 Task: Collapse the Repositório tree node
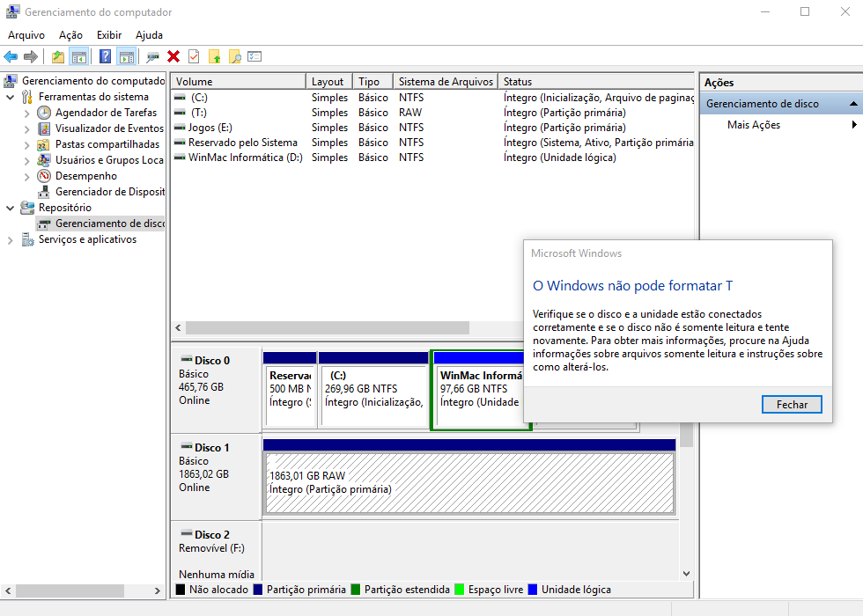pyautogui.click(x=10, y=208)
